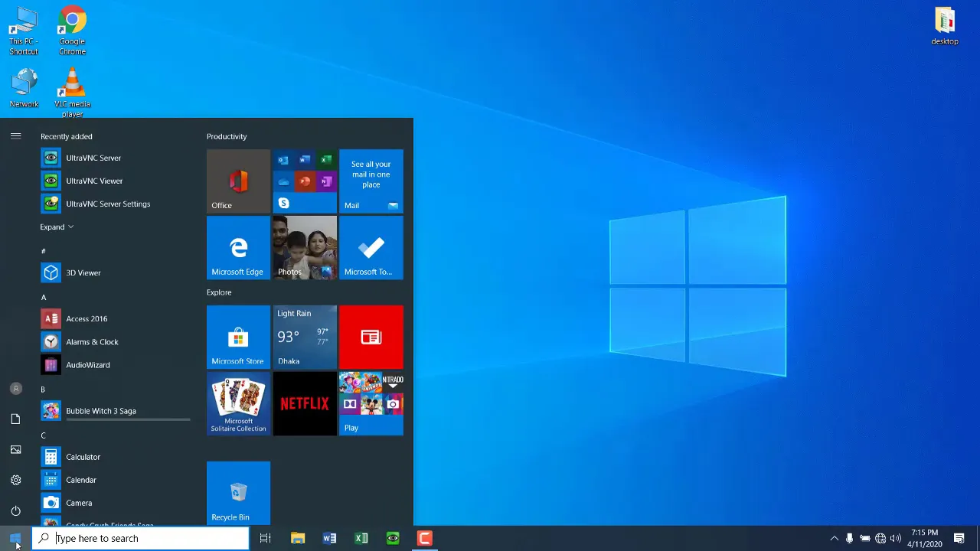This screenshot has height=551, width=980.
Task: Open the Recycle Bin tile
Action: (x=238, y=493)
